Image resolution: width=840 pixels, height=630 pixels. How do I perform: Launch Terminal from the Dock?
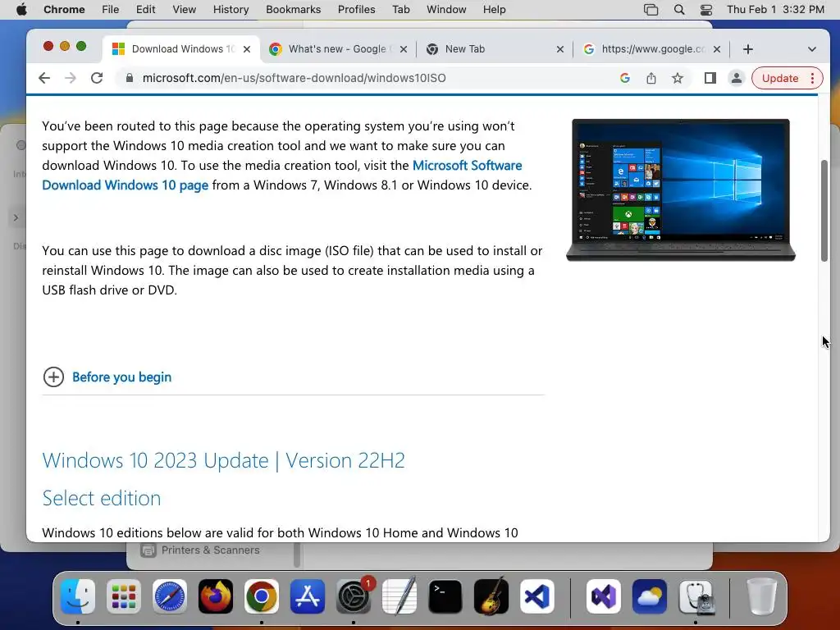[x=445, y=596]
